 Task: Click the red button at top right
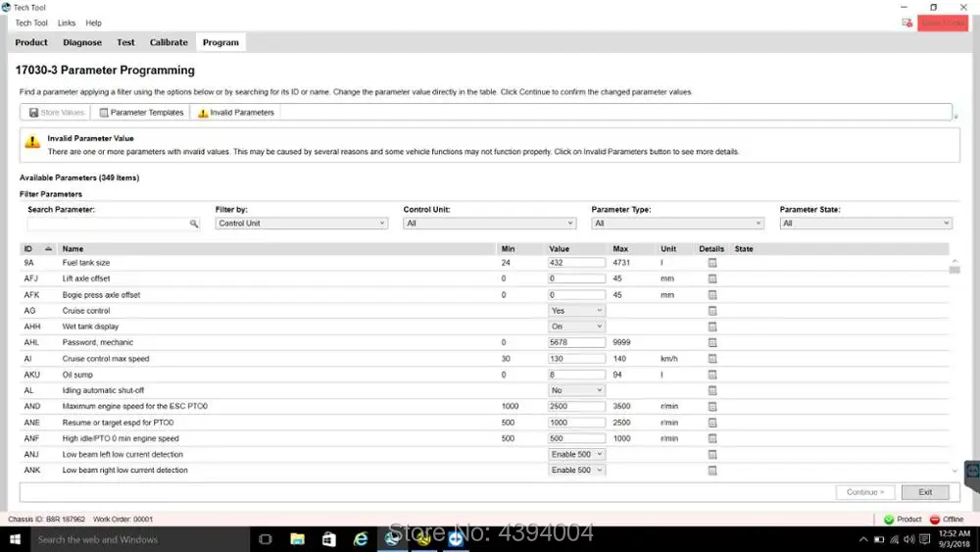coord(943,24)
